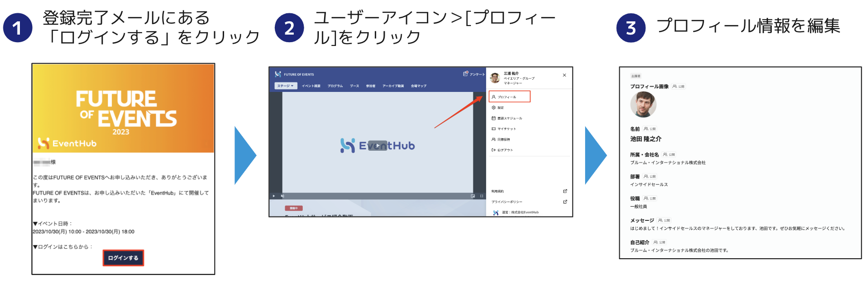Click the video progress bar
This screenshot has height=290, width=868.
click(378, 196)
